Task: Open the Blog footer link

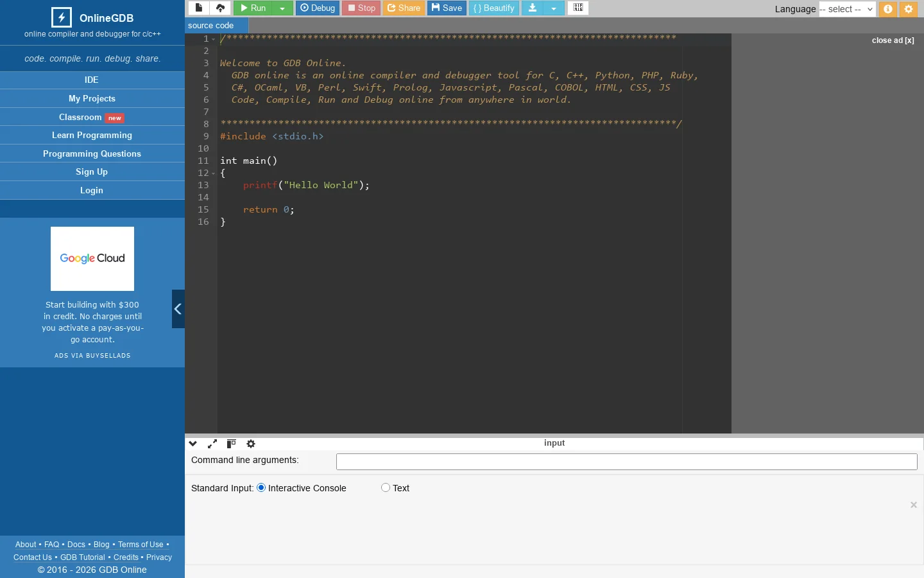Action: 101,545
